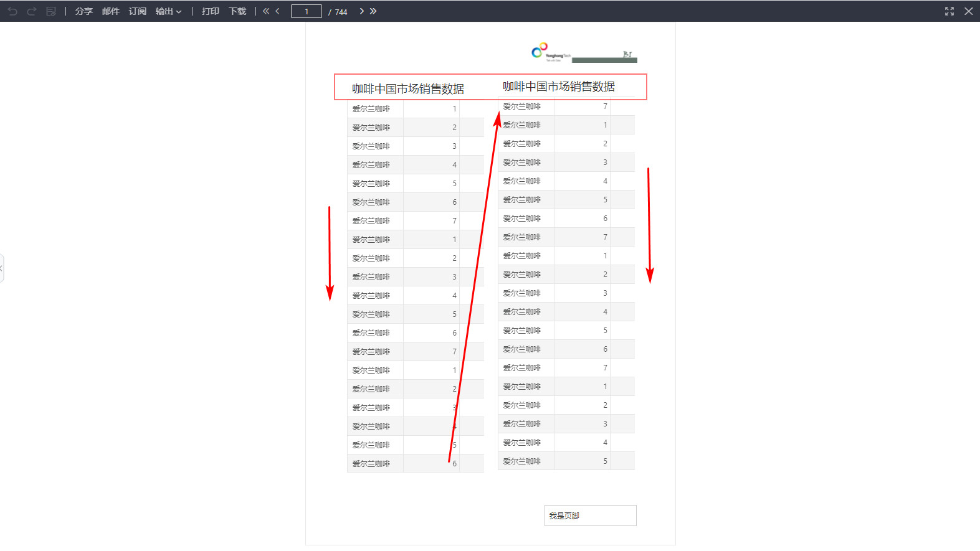Click first 爱尔兰咖啡 cell in right table
This screenshot has width=980, height=551.
pyautogui.click(x=526, y=106)
